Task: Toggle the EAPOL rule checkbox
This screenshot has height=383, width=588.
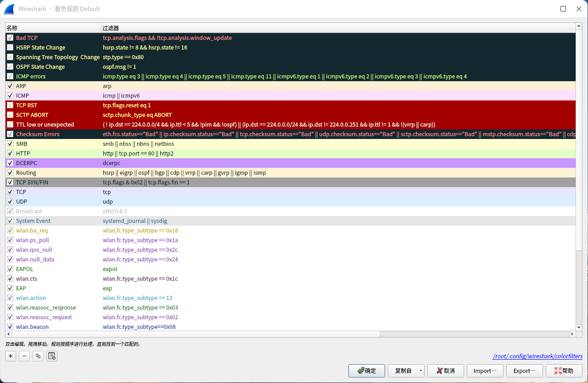Action: tap(10, 269)
